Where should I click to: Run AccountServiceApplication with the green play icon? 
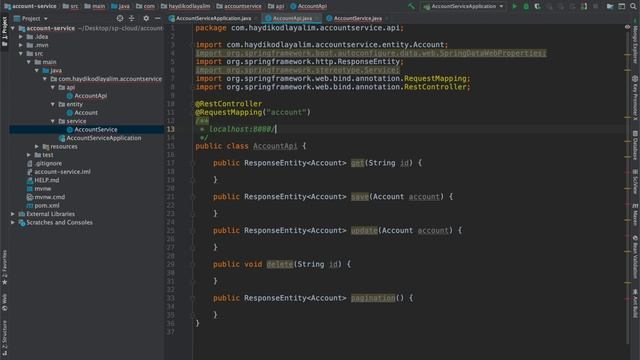click(x=515, y=6)
